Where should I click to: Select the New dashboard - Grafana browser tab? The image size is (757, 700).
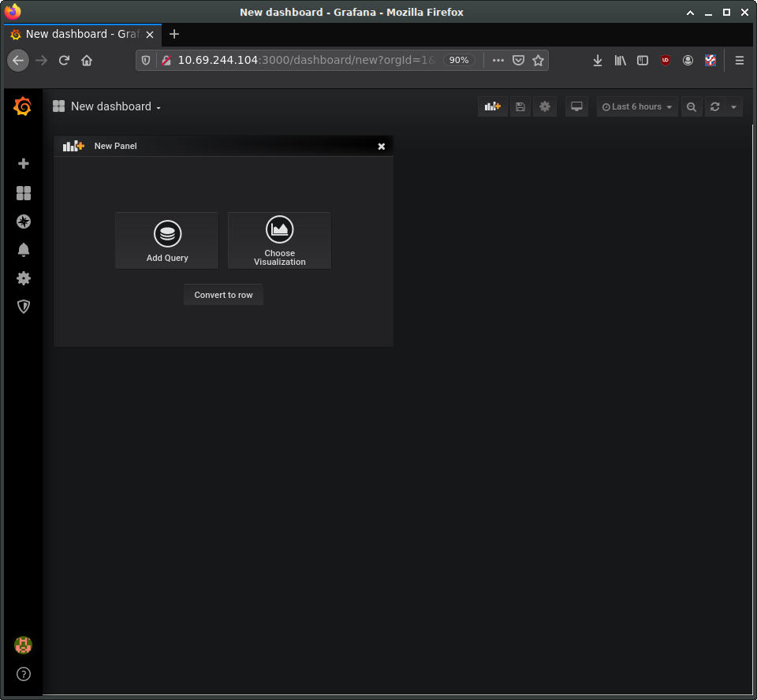82,34
